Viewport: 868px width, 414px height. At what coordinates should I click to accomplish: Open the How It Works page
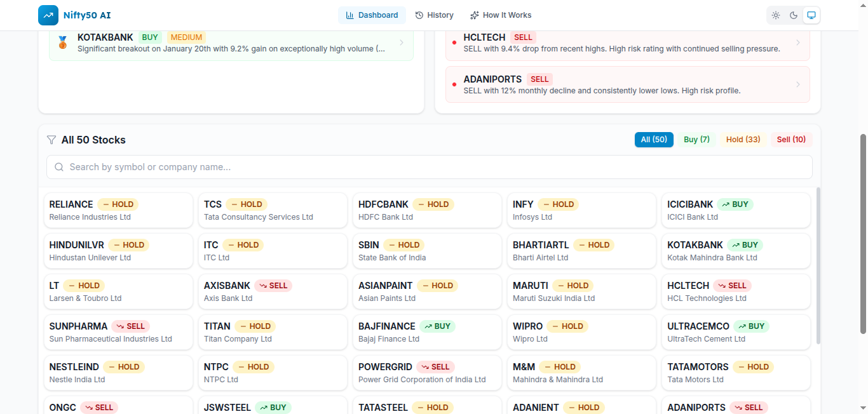(x=500, y=15)
